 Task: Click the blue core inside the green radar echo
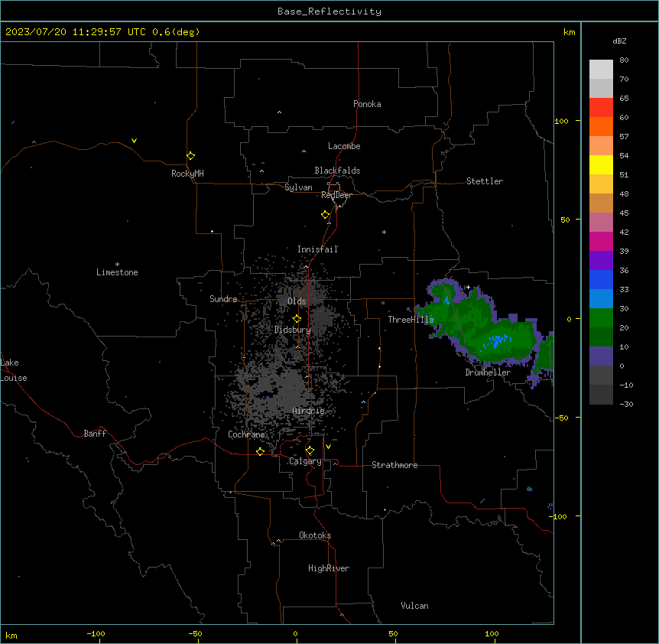point(496,340)
